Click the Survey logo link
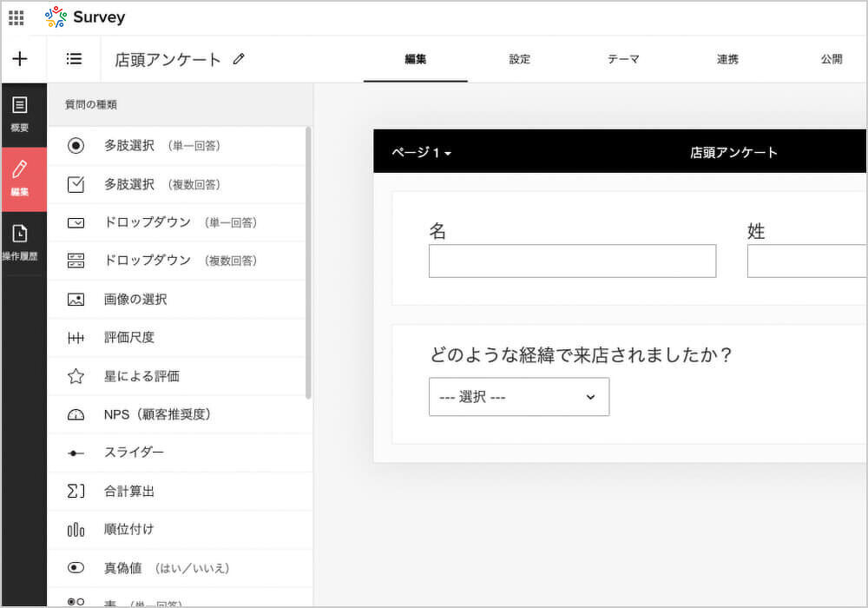 [85, 17]
